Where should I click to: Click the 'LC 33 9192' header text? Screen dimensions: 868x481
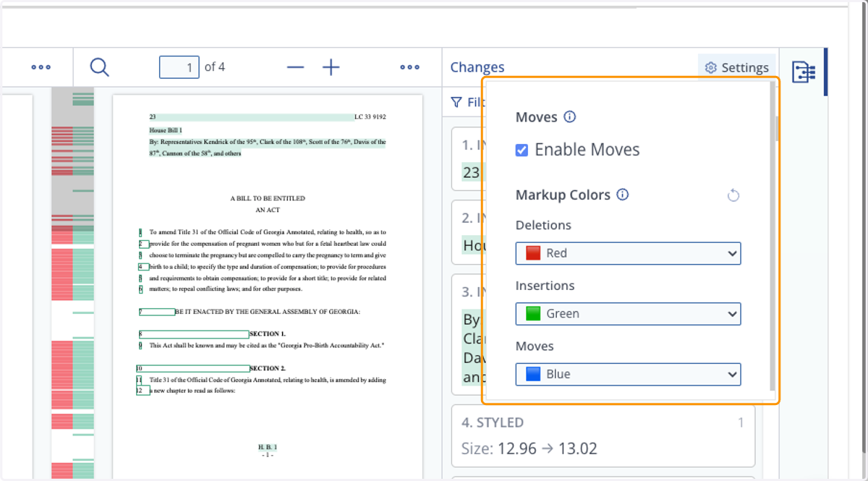click(x=370, y=116)
